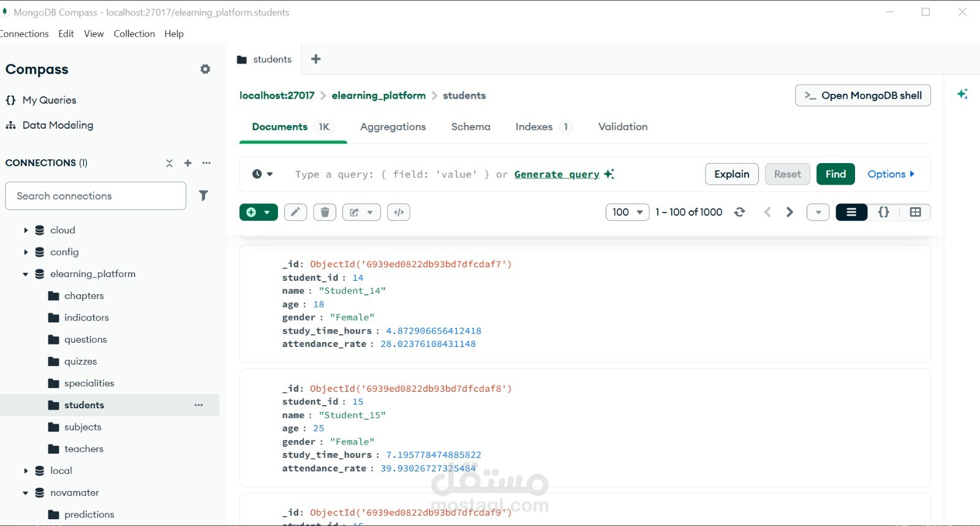Add new connection plus icon
Screen dimensions: 980x526
(x=188, y=163)
